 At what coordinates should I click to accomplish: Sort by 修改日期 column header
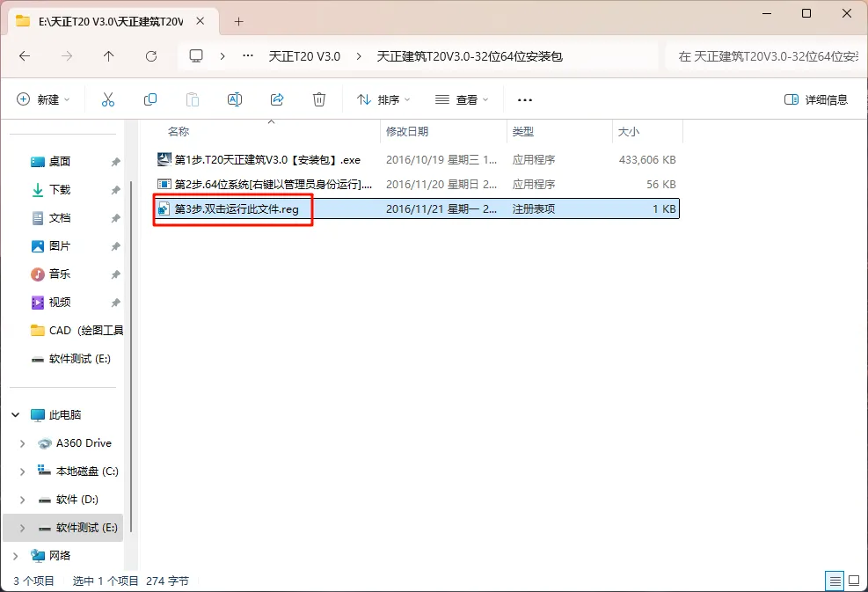point(407,131)
